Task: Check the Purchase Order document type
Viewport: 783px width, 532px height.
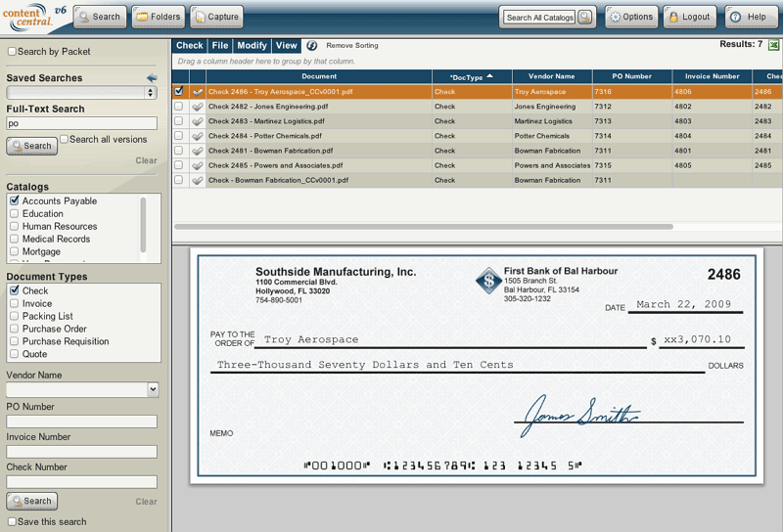Action: 14,329
